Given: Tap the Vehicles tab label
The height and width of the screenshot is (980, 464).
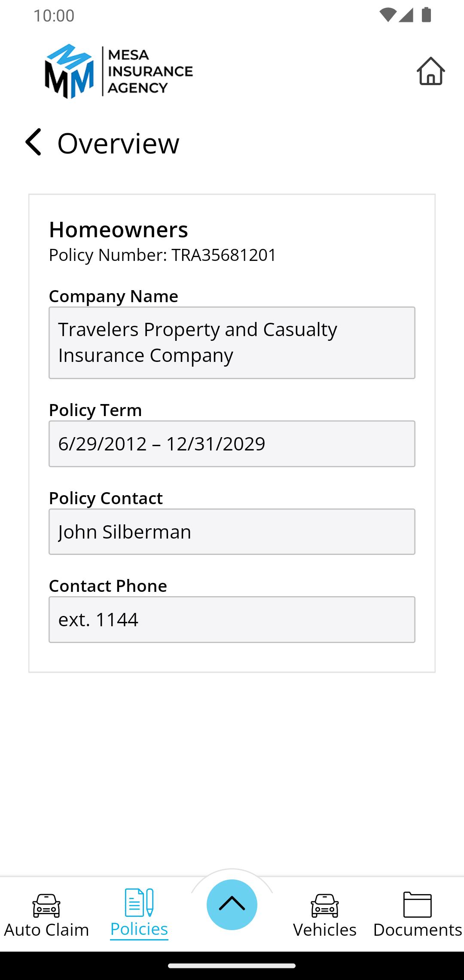Looking at the screenshot, I should 325,930.
